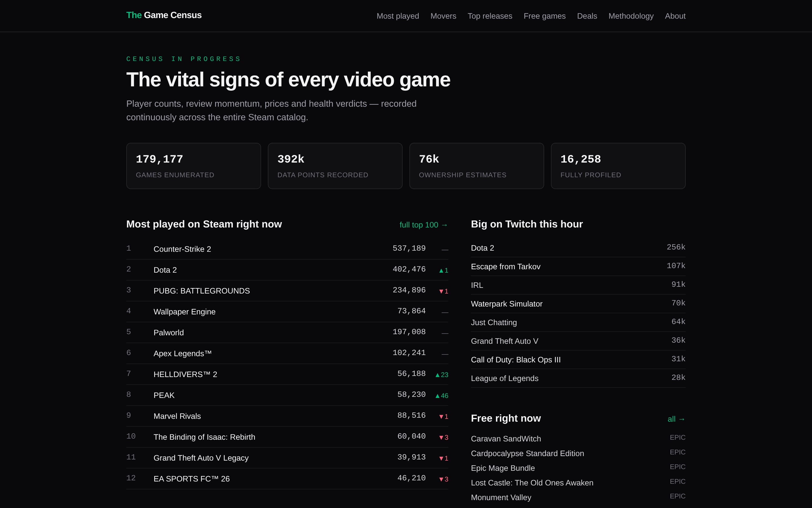Screen dimensions: 812x508
Task: Select Free games nav link
Action: (545, 16)
